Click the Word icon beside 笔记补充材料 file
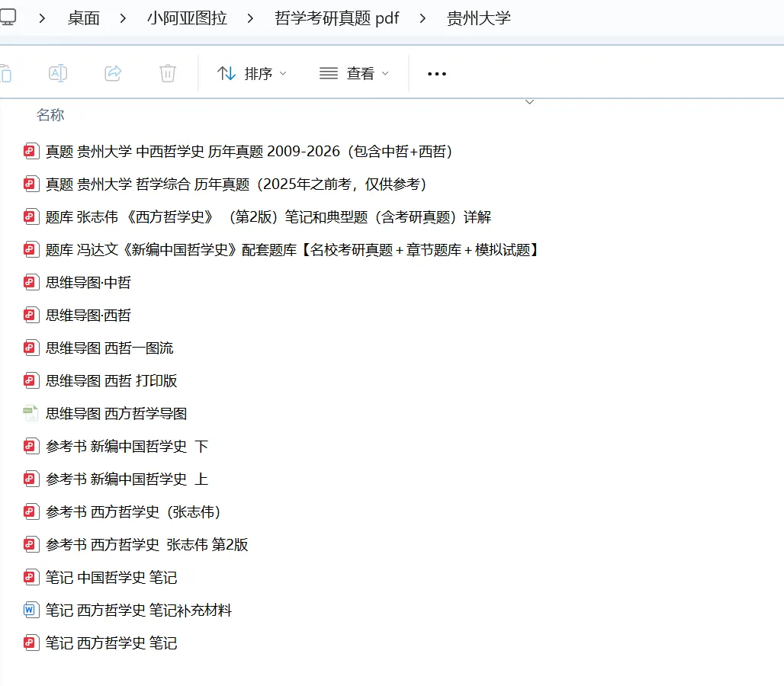Viewport: 784px width, 686px height. click(x=30, y=610)
